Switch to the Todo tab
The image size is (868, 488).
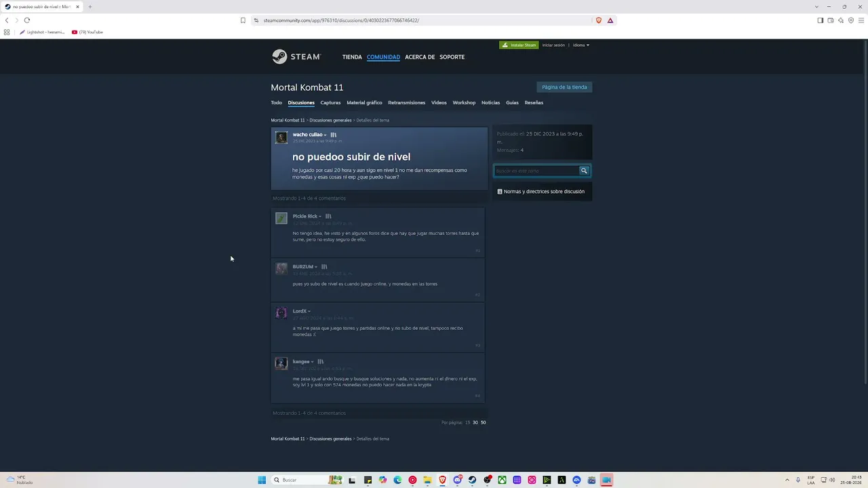[277, 103]
